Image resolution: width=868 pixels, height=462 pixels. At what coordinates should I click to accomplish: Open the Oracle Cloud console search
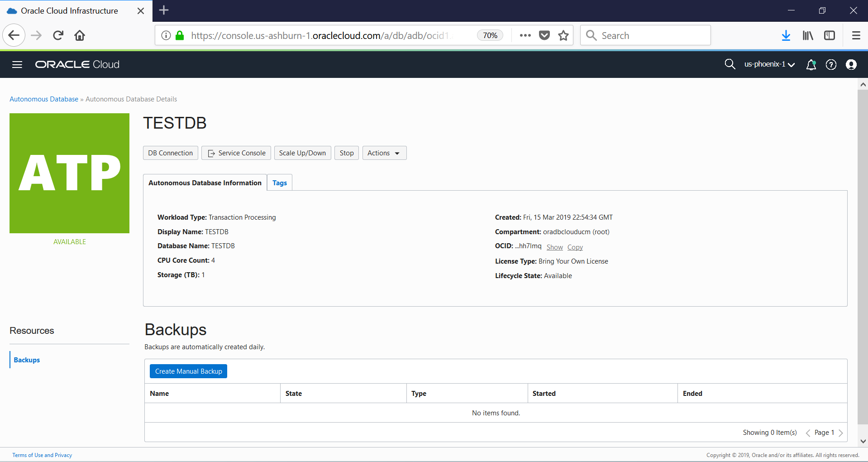(730, 64)
